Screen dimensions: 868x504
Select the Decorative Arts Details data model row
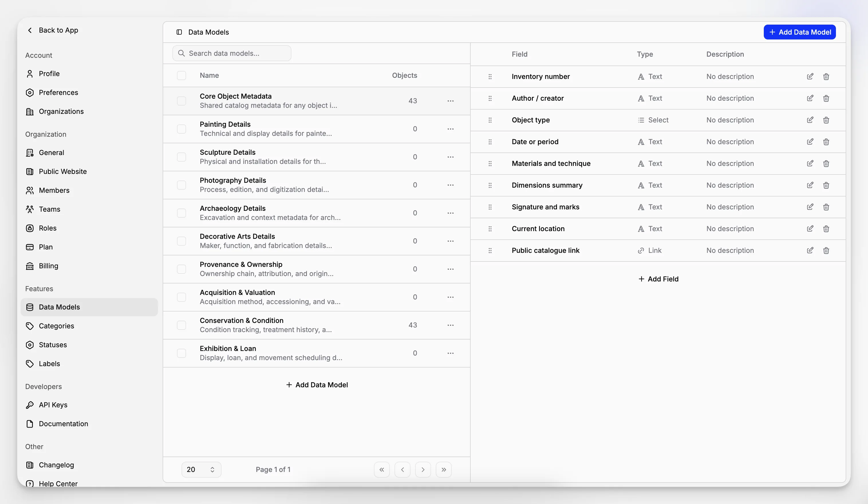click(317, 241)
